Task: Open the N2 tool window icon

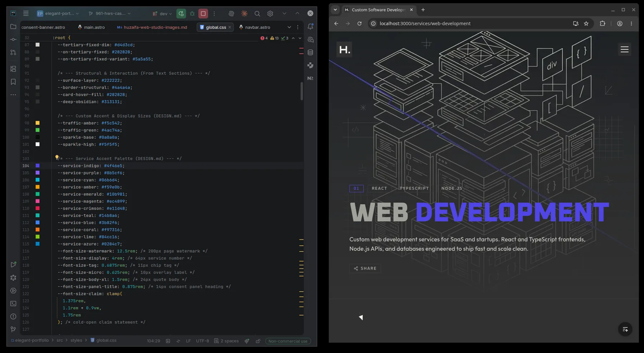Action: coord(310,78)
